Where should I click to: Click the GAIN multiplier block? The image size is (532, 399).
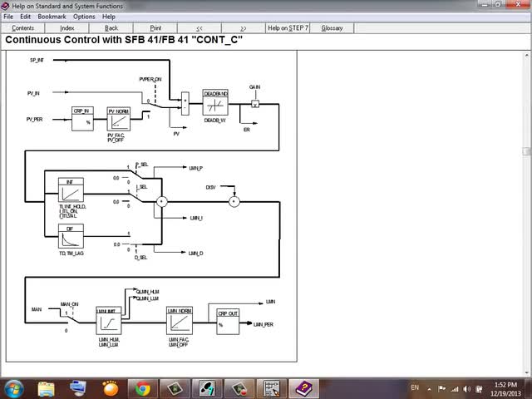coord(255,104)
